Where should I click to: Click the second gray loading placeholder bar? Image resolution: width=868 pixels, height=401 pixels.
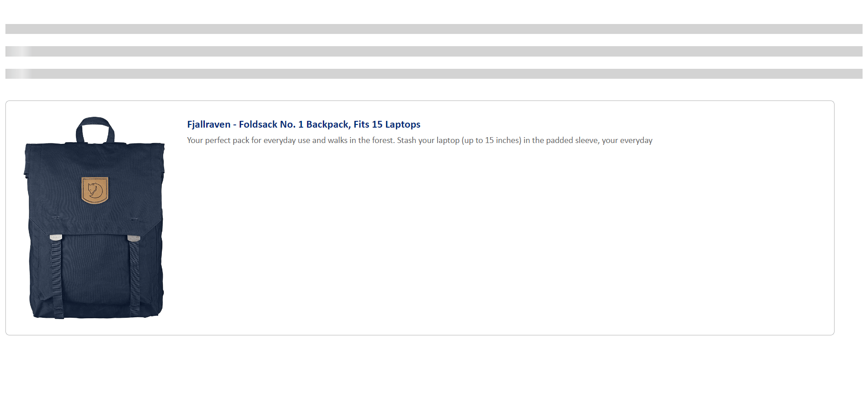[x=434, y=51]
